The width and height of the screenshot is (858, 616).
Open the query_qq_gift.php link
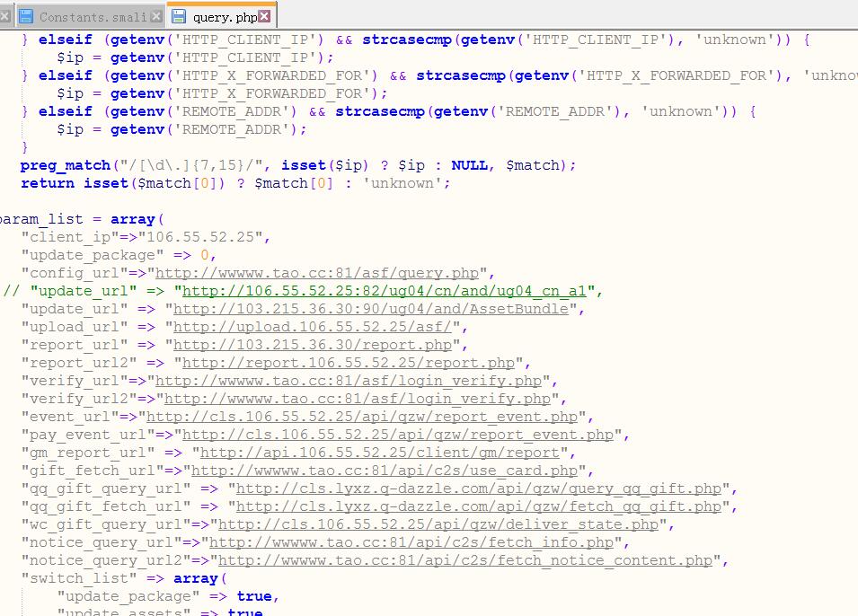[x=478, y=488]
